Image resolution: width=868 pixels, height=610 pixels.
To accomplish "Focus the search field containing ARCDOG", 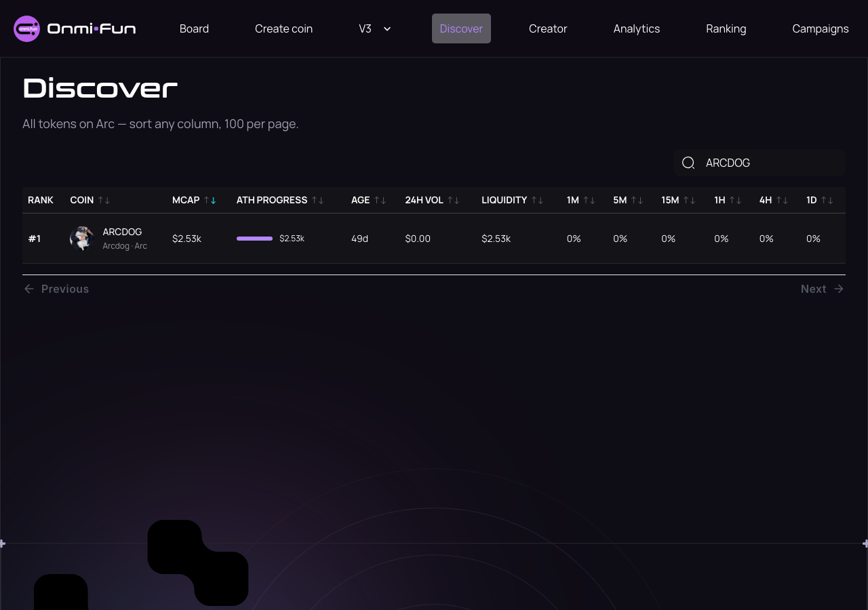I will (759, 163).
